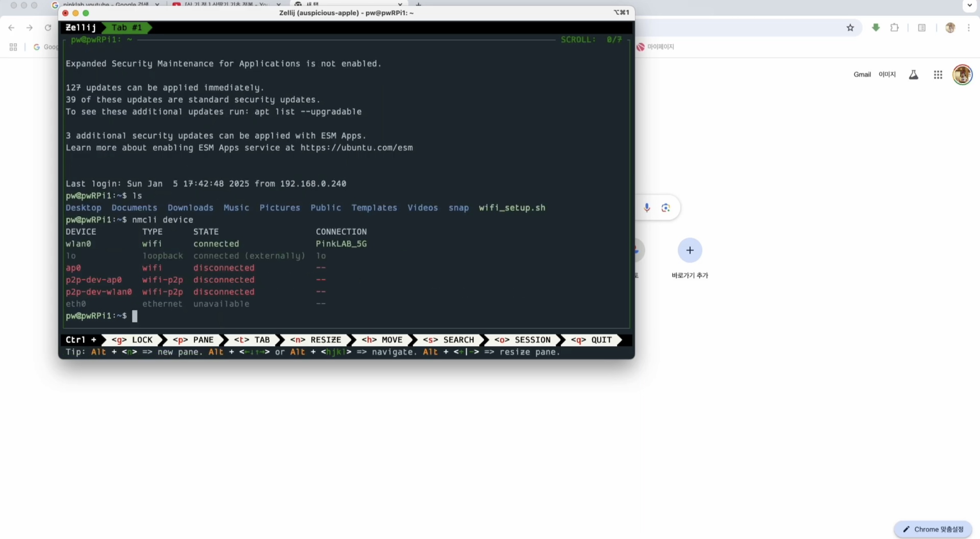Select Tab #1 in Zellij

tap(126, 27)
